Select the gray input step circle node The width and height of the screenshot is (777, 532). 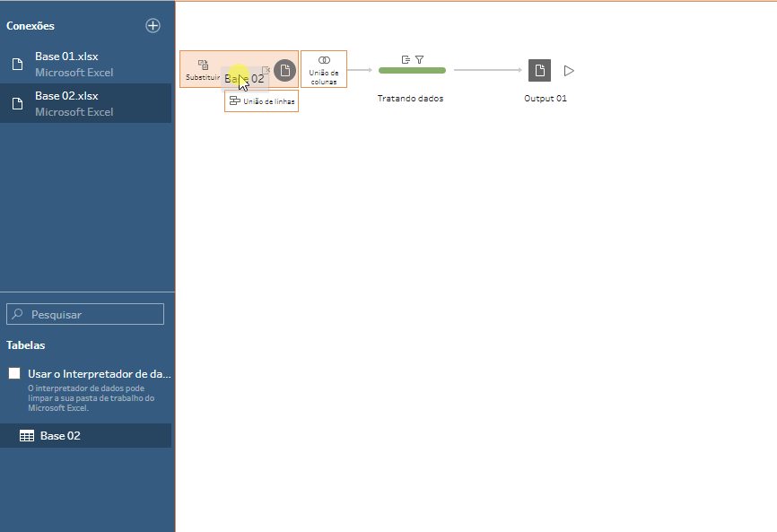point(284,70)
